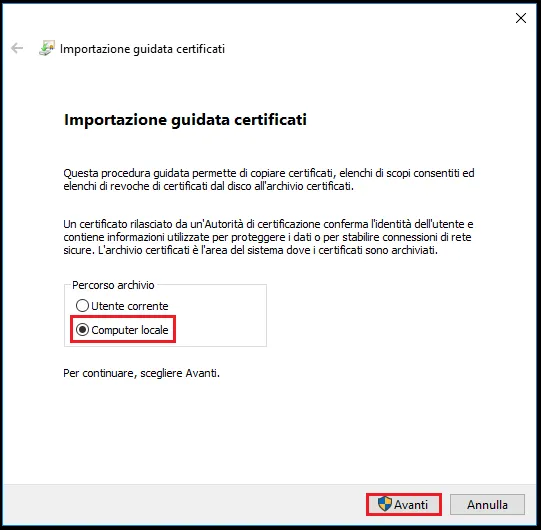Click the Annulla button

487,504
